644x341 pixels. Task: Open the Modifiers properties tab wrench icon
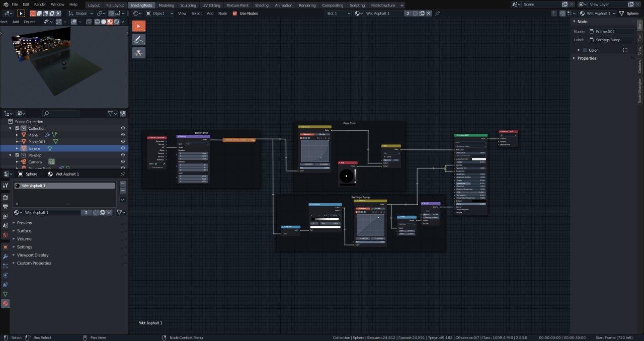click(5, 257)
